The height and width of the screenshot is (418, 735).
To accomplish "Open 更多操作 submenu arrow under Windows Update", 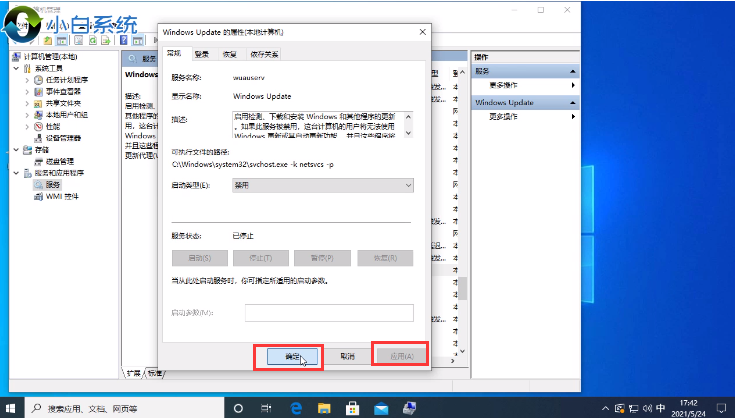I will [x=573, y=117].
